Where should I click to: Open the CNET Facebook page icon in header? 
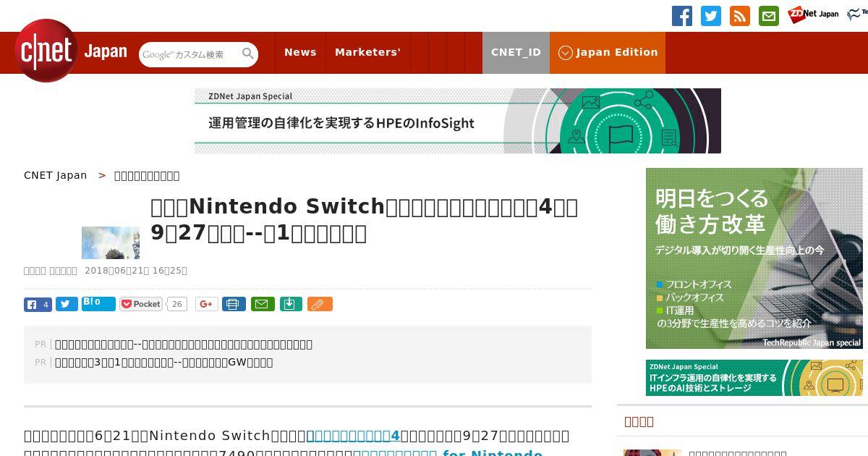(682, 16)
